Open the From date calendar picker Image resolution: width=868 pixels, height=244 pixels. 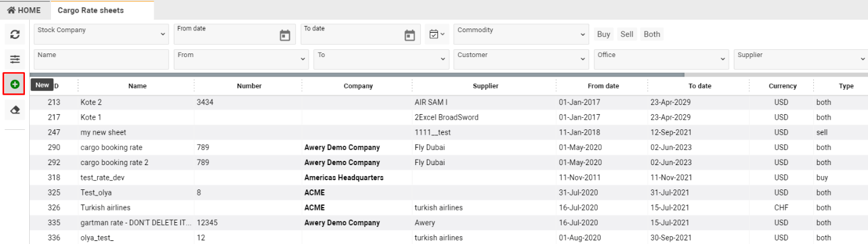tap(284, 35)
